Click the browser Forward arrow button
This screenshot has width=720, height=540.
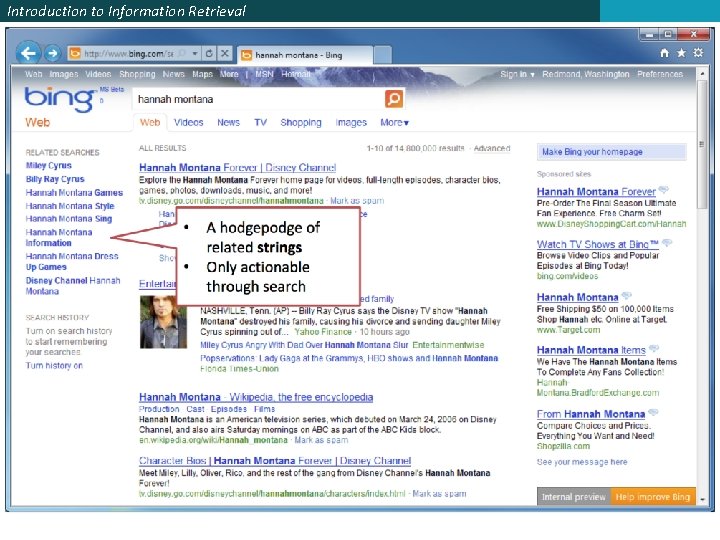53,54
